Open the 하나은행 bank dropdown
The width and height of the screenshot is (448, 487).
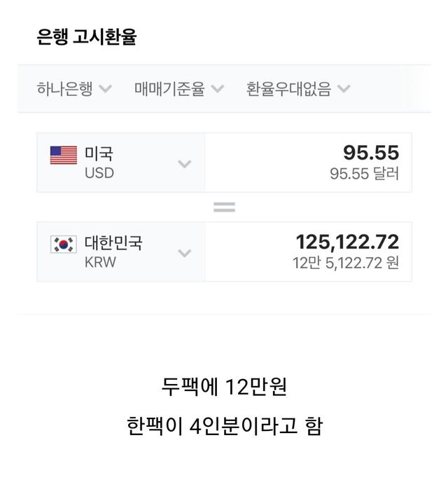point(65,89)
